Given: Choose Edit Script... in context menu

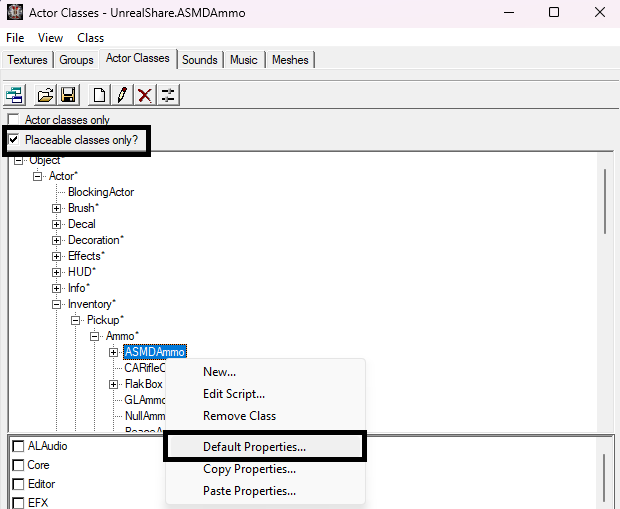Looking at the screenshot, I should tap(265, 394).
